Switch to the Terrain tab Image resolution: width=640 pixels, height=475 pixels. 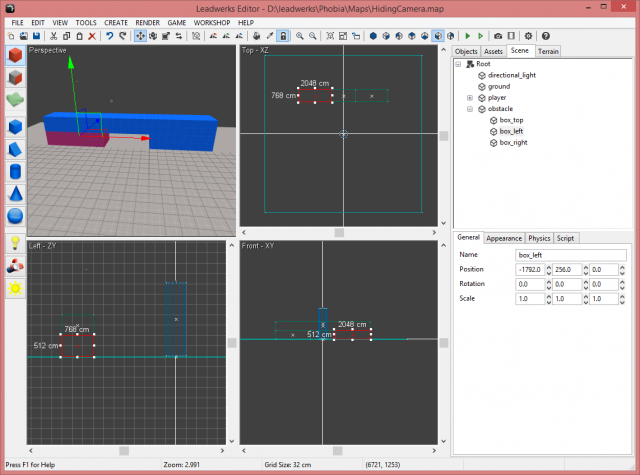[548, 50]
